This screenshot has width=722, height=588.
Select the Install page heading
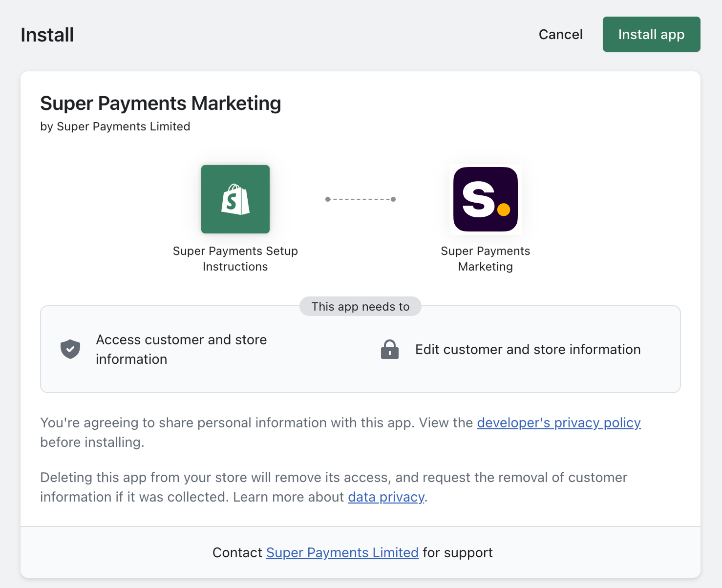click(47, 35)
